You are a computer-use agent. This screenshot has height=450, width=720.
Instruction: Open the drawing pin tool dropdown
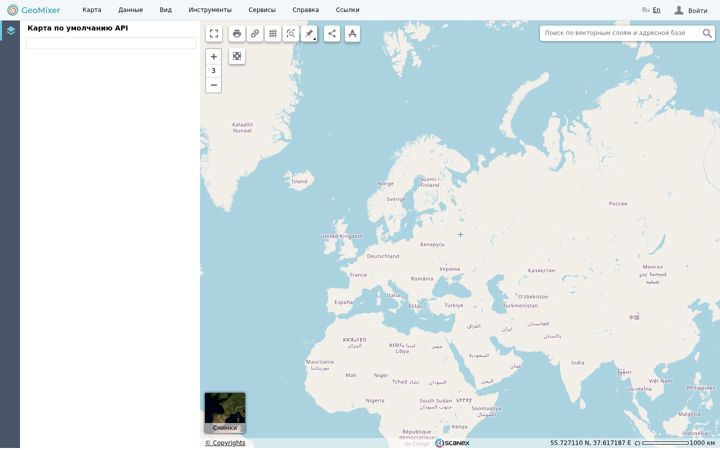pos(309,34)
